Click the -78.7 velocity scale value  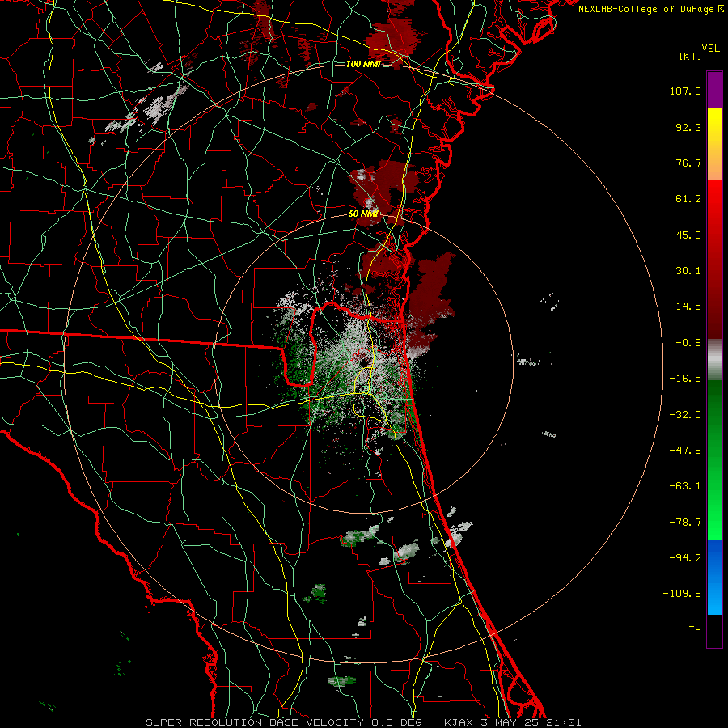click(x=685, y=523)
